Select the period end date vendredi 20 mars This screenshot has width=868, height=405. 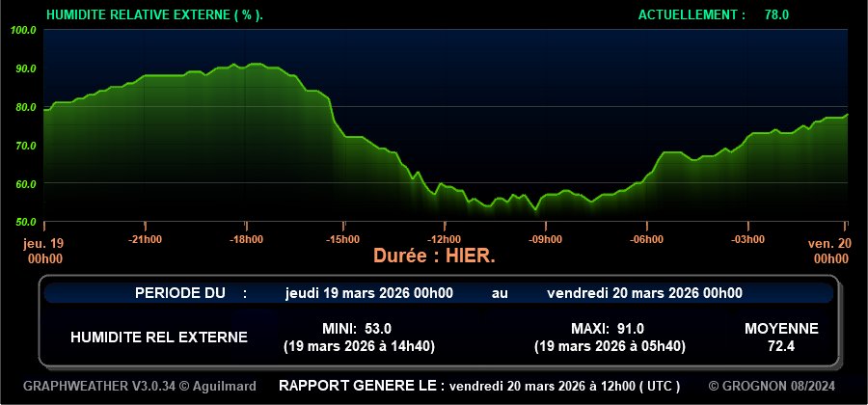pyautogui.click(x=644, y=293)
